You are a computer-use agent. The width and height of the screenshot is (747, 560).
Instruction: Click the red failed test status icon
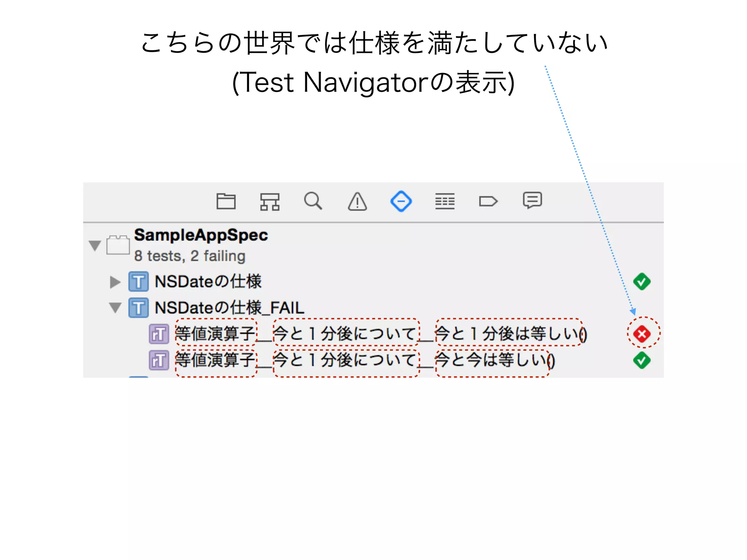tap(642, 334)
